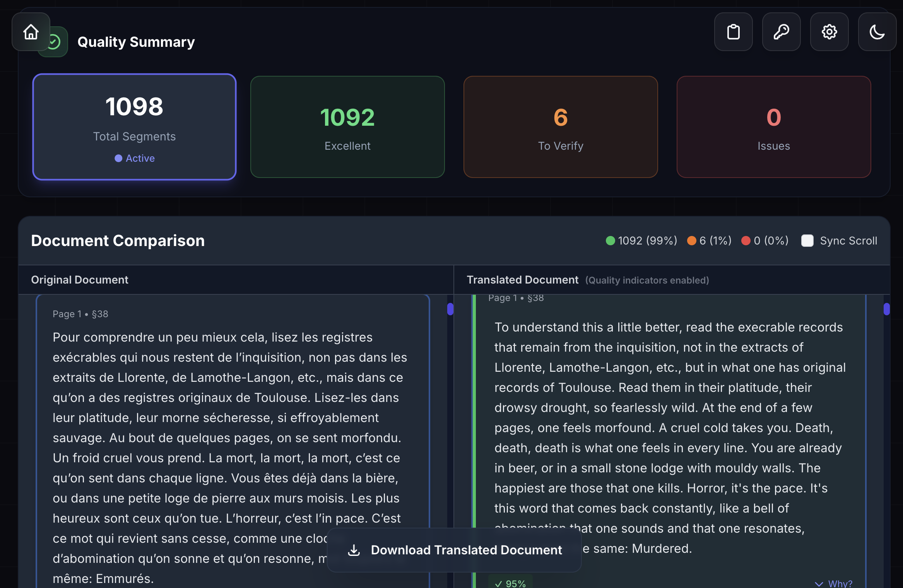This screenshot has width=903, height=588.
Task: Enable the Sync Scroll checkbox
Action: point(807,241)
